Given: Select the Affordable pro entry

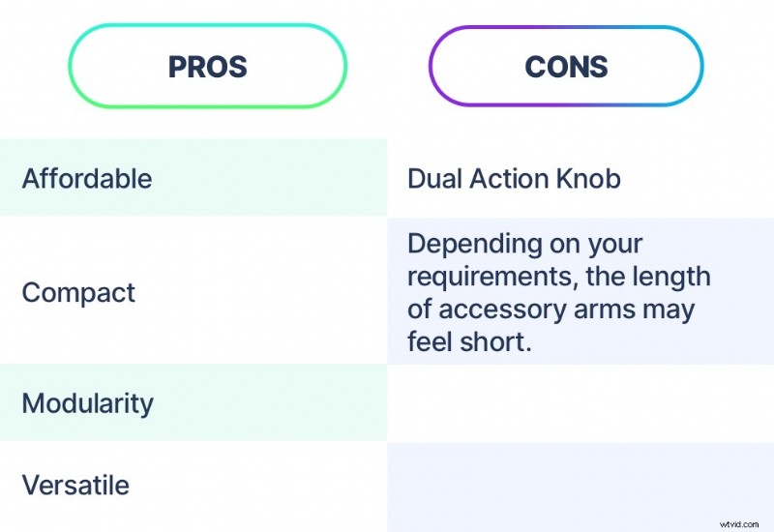Looking at the screenshot, I should [87, 179].
